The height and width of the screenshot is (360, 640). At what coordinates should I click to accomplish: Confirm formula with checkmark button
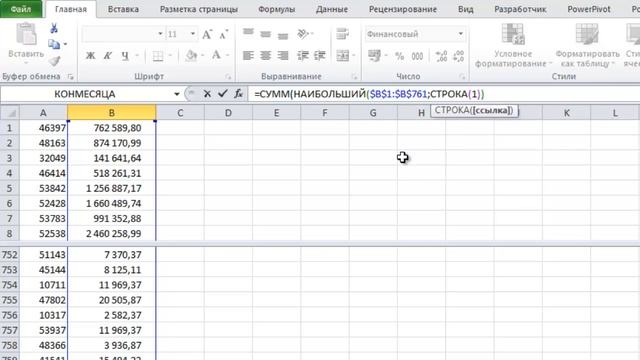click(222, 94)
